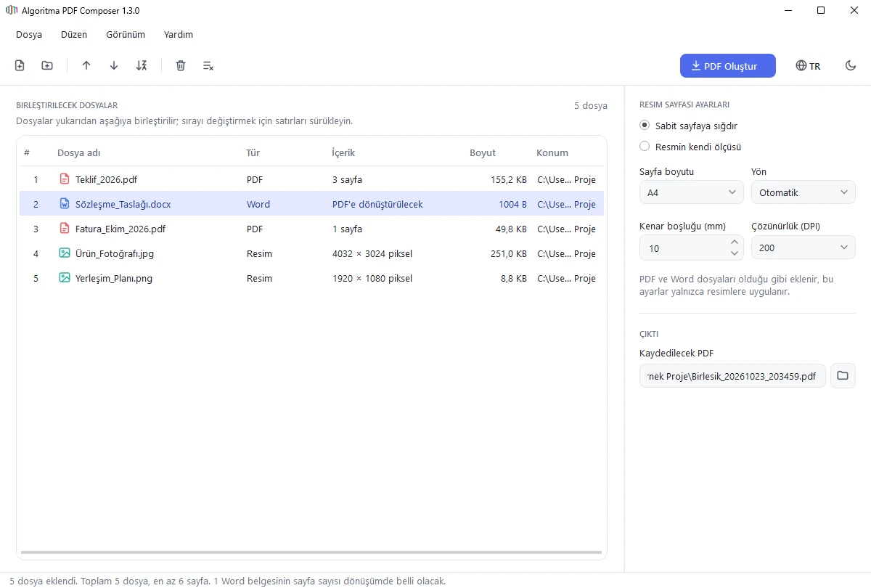
Task: Open the Sayfa boyutu A4 dropdown
Action: tap(692, 192)
